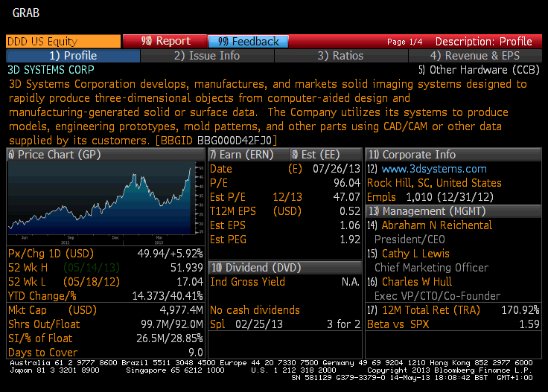
Task: Open 5) Other Hardware (CCB) classification
Action: pos(479,70)
